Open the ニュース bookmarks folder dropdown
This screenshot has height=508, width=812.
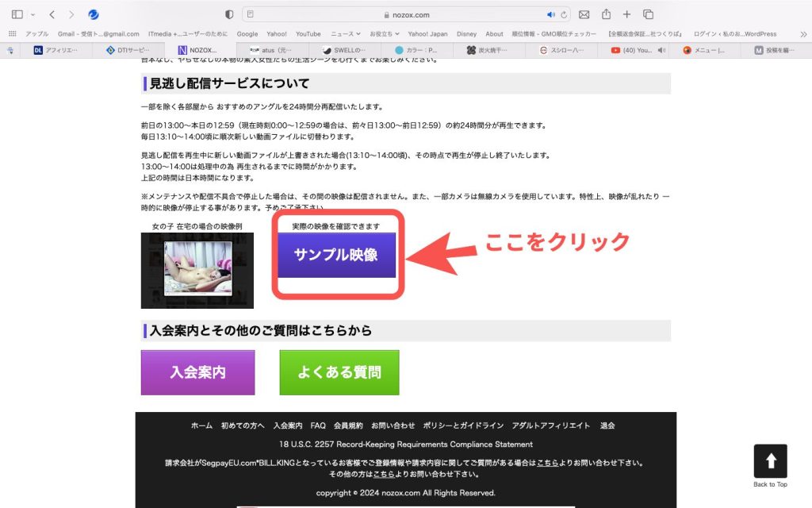point(345,34)
